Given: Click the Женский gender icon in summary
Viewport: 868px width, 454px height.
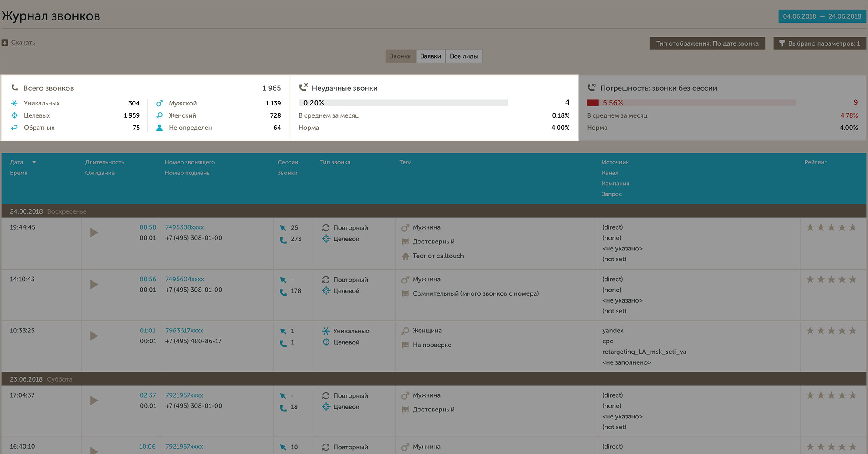Looking at the screenshot, I should [x=159, y=115].
